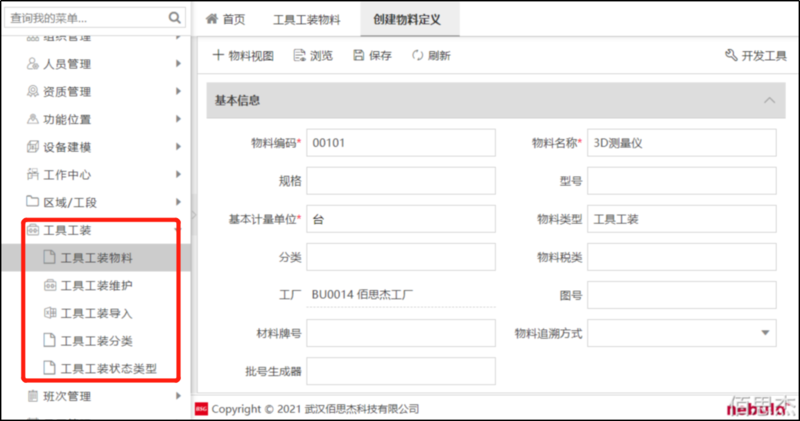Open the 物料追溯方式 dropdown
Screen dimensions: 800x421
[765, 333]
